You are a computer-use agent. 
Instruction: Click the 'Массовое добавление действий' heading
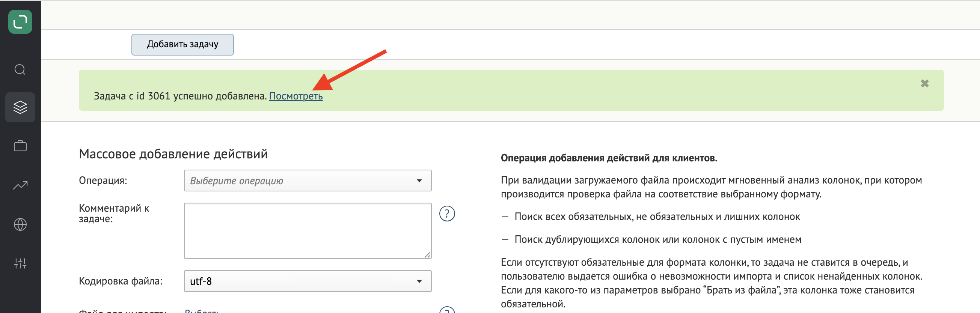click(x=173, y=154)
